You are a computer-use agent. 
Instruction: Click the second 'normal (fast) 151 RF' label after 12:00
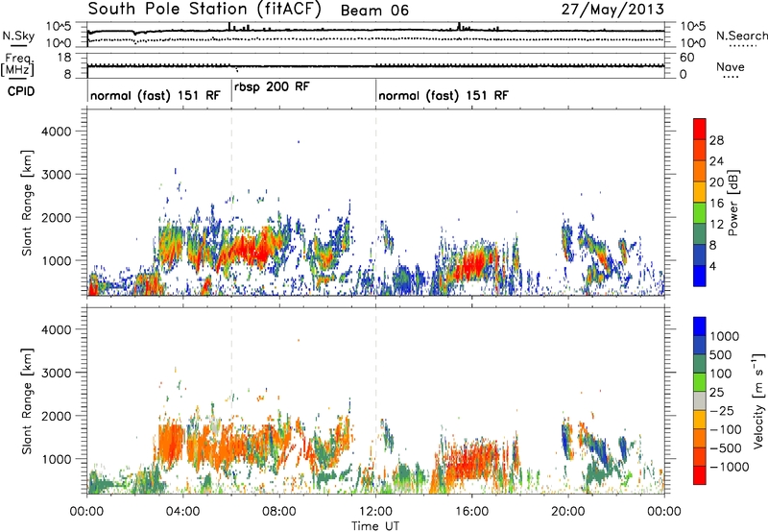[444, 95]
